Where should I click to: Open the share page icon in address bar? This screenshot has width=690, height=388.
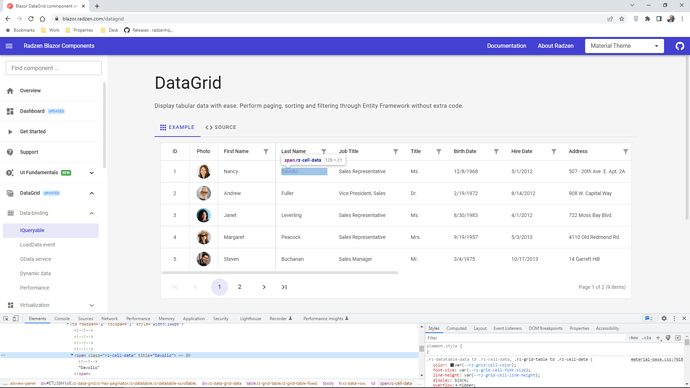610,19
